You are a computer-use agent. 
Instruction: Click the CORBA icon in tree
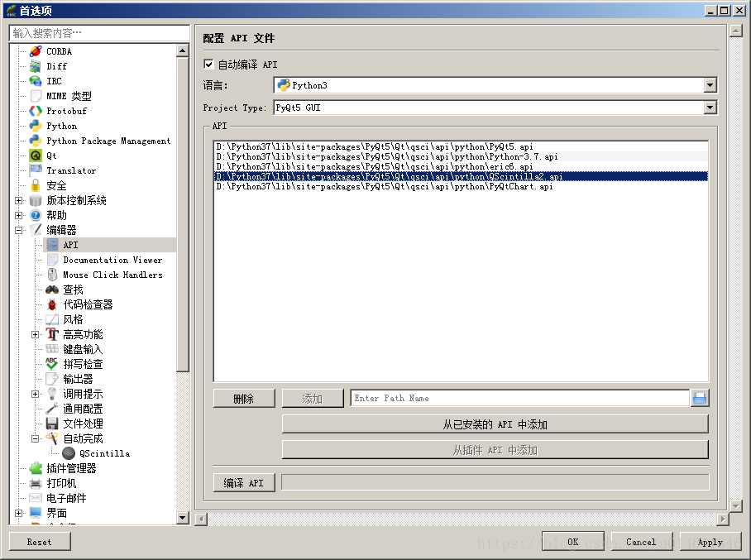(x=36, y=51)
